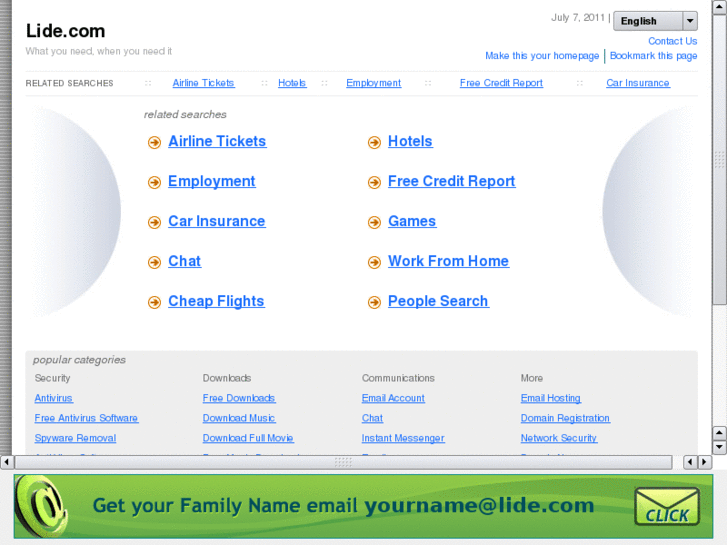Screen dimensions: 727x545
Task: Click the horizontal scrollbar left arrow at far left
Action: click(6, 462)
